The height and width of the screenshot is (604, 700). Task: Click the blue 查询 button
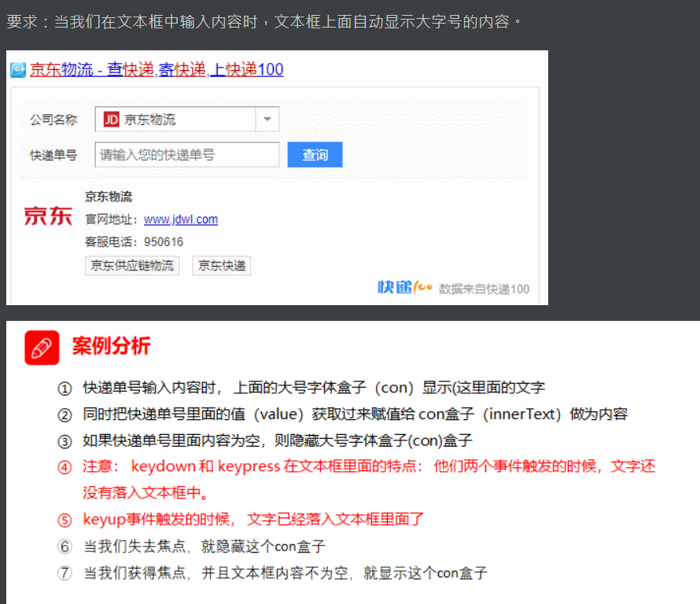(x=315, y=155)
